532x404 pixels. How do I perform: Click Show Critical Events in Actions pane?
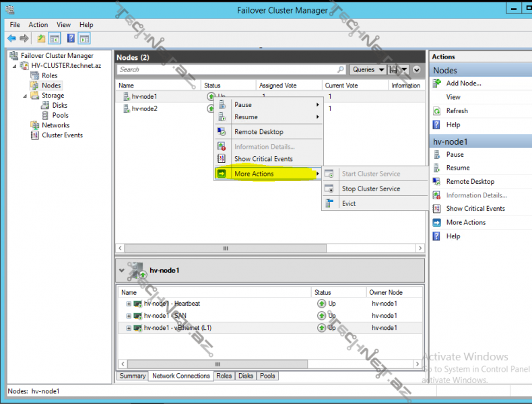pos(475,209)
